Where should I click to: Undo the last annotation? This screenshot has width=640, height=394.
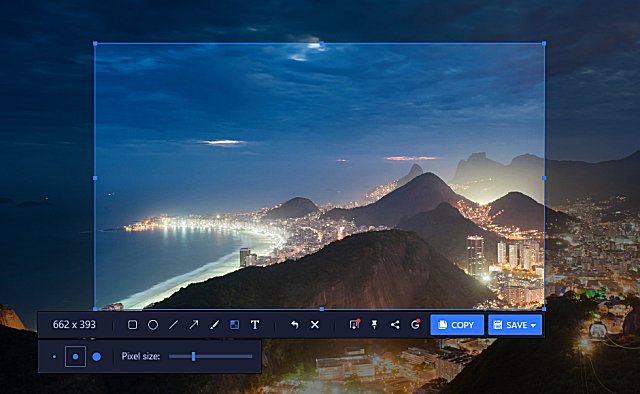click(x=294, y=325)
